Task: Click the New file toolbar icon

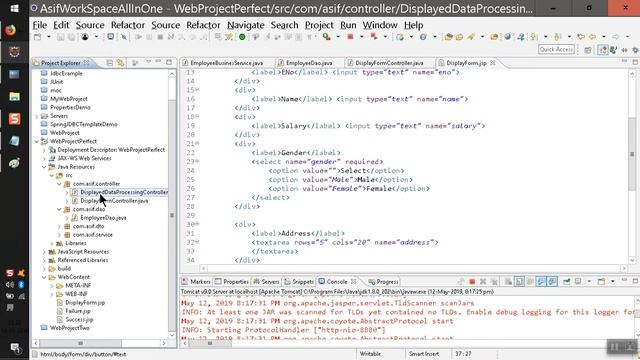Action: 38,37
